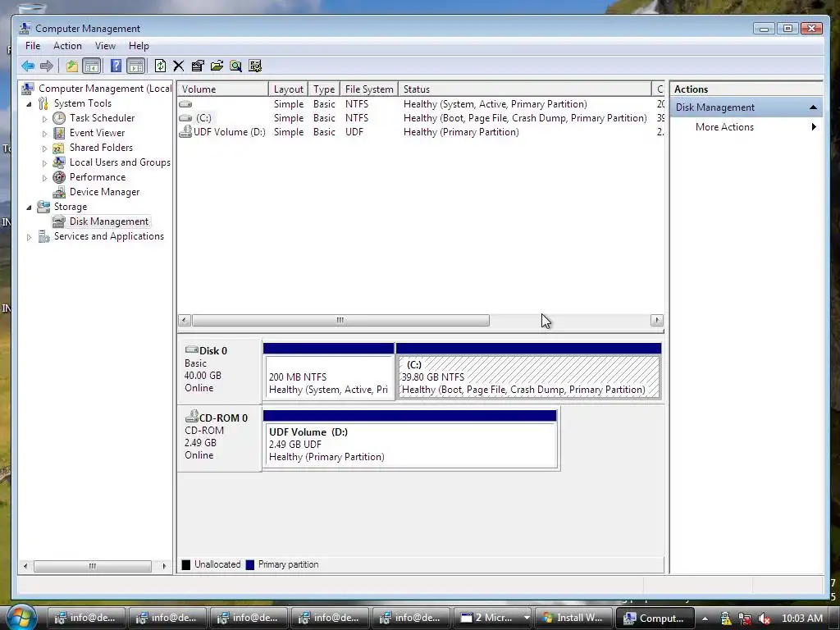Screen dimensions: 840x630
Task: Expand the Performance node
Action: [44, 178]
